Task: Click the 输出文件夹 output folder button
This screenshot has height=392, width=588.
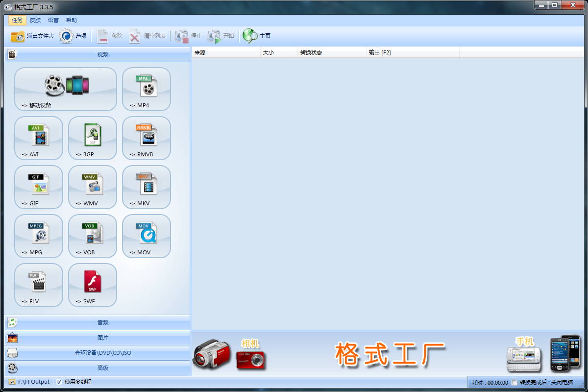Action: point(32,36)
